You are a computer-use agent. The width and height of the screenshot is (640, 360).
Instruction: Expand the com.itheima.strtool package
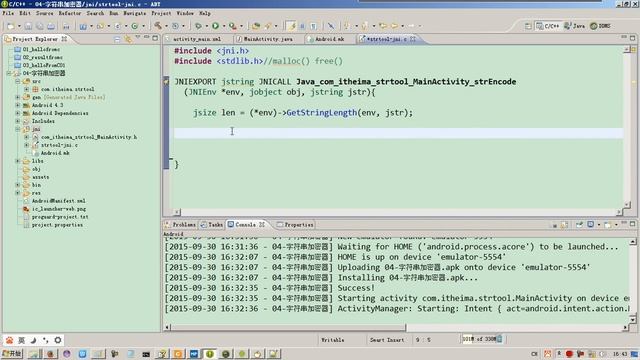27,89
